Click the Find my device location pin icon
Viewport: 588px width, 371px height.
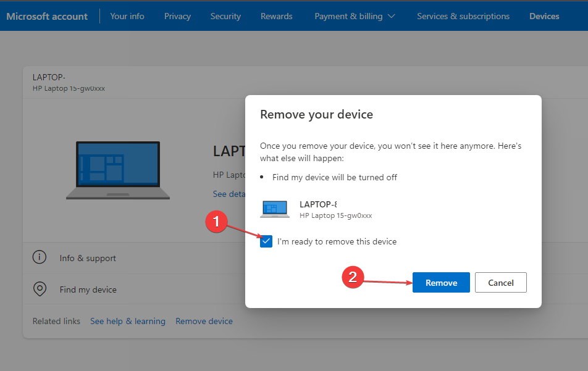pyautogui.click(x=40, y=289)
